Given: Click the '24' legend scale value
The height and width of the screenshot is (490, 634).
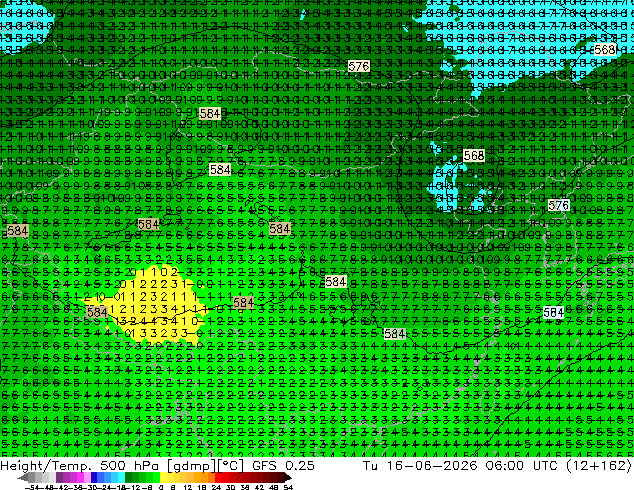Looking at the screenshot, I should 216,487.
